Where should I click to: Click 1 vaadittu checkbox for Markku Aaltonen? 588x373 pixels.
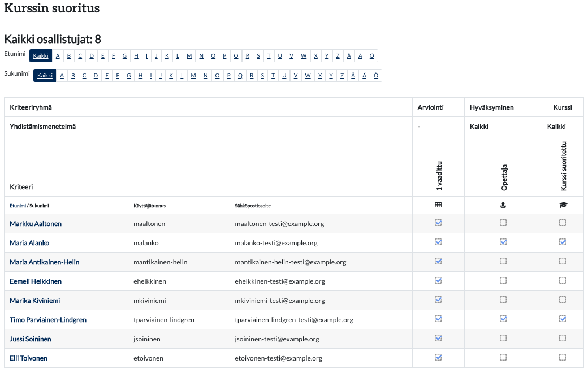tap(438, 223)
